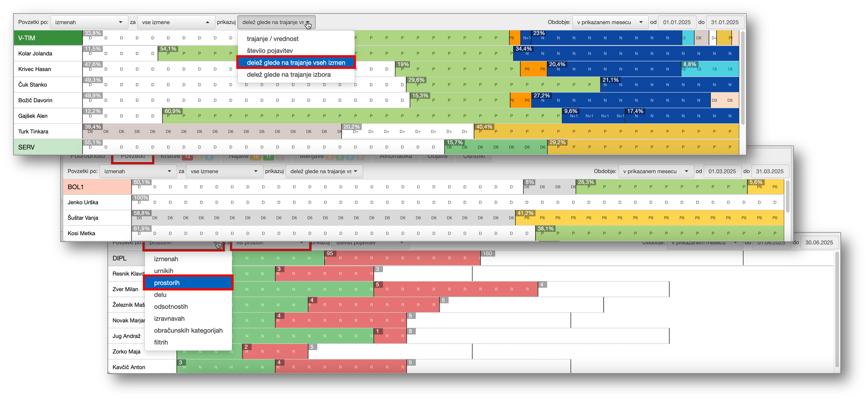This screenshot has height=401, width=868.
Task: Expand the 'vse izmene' dropdown above V-TIM
Action: point(176,23)
